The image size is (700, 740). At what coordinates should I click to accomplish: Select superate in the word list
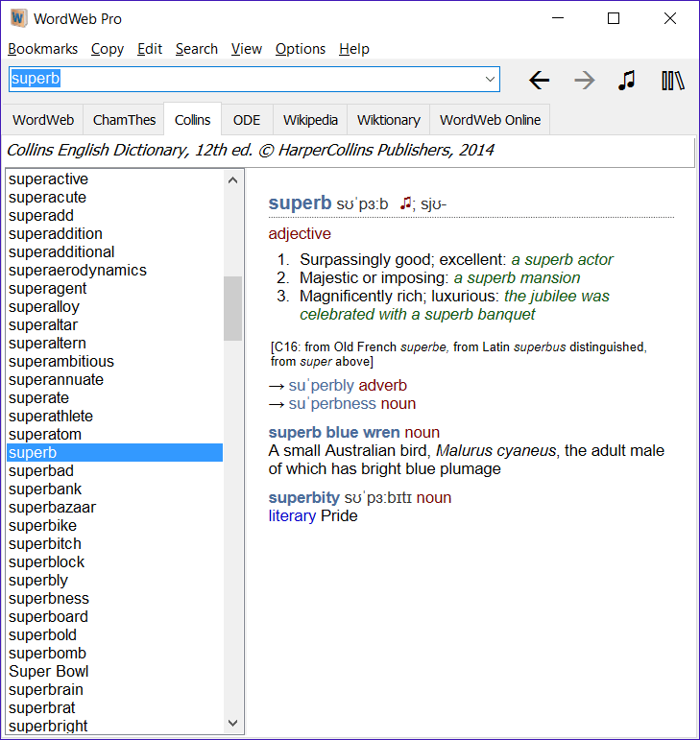click(x=114, y=398)
